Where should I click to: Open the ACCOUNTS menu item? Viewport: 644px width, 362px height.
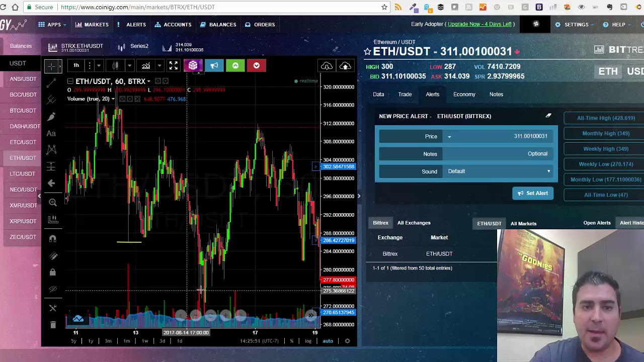pos(173,25)
